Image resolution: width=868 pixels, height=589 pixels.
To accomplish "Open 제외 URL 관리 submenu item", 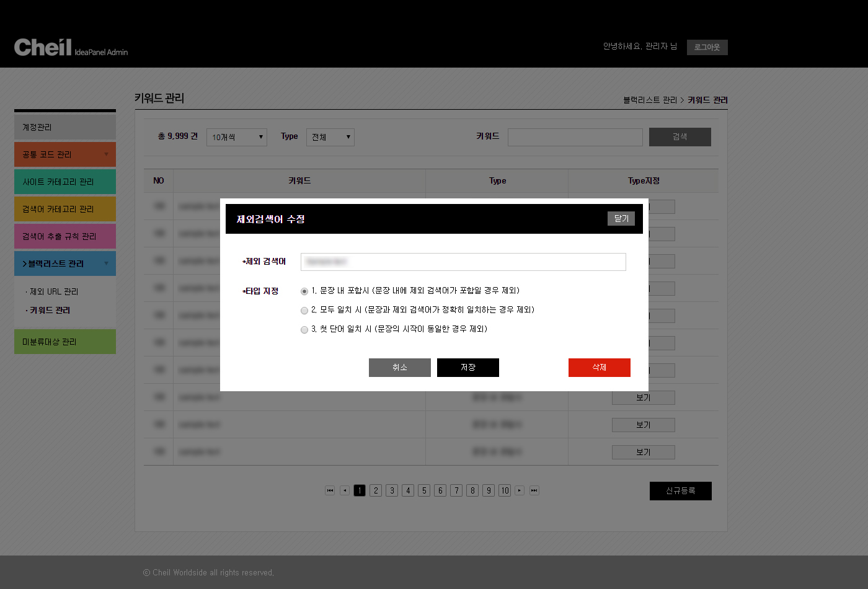I will point(54,291).
